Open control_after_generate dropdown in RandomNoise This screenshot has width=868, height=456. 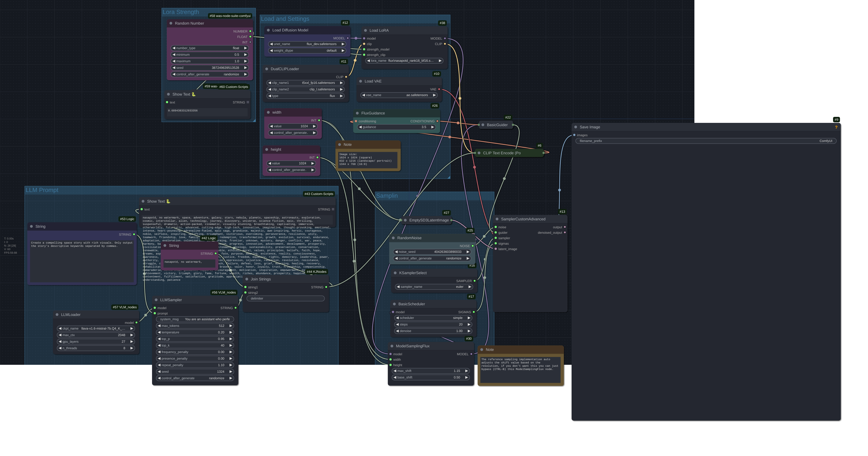(x=432, y=259)
